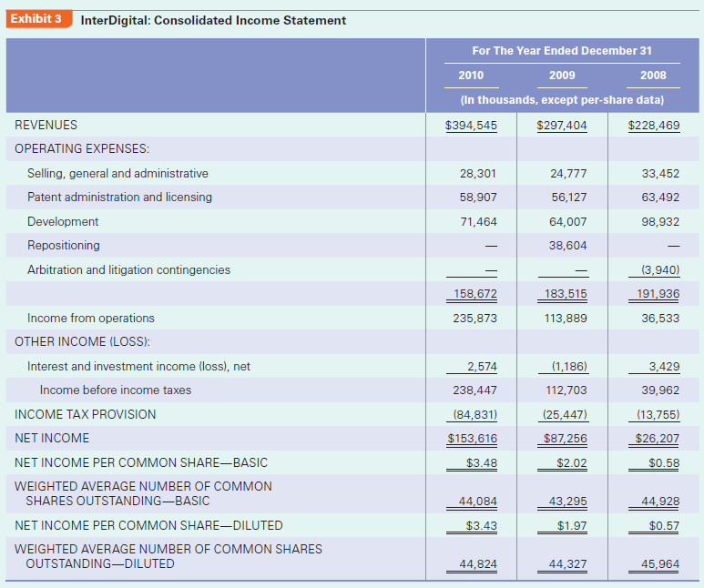
Task: Click 2008 revenues value $228,469
Action: 654,126
